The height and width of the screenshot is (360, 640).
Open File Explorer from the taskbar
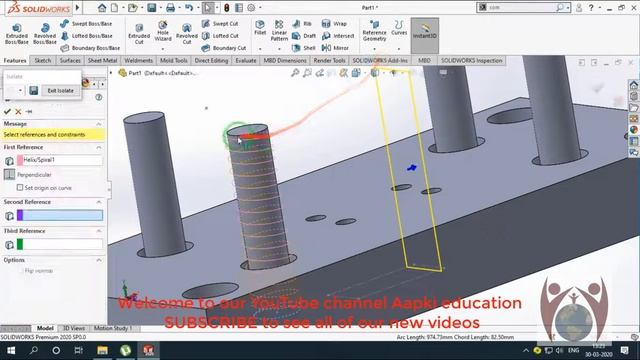tap(102, 350)
